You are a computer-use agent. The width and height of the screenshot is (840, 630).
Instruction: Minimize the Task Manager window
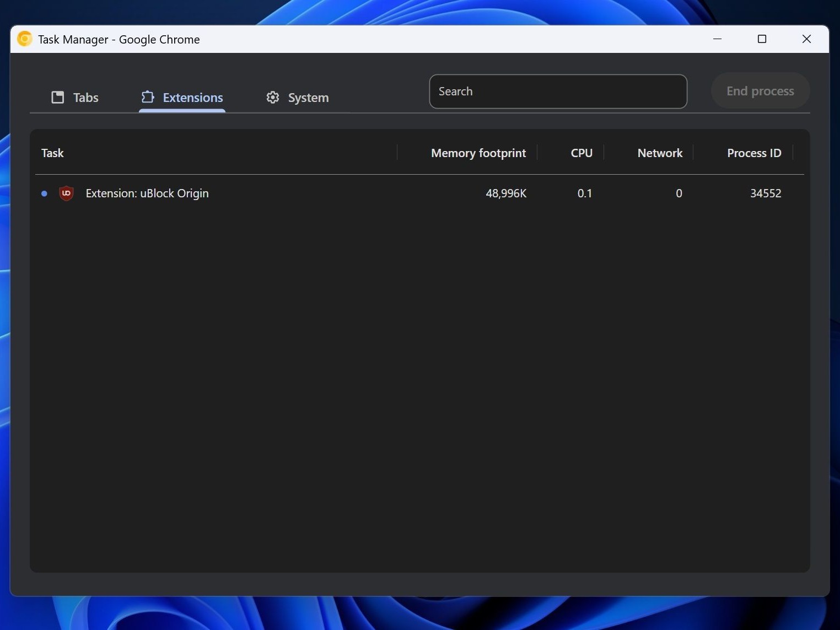pyautogui.click(x=717, y=39)
